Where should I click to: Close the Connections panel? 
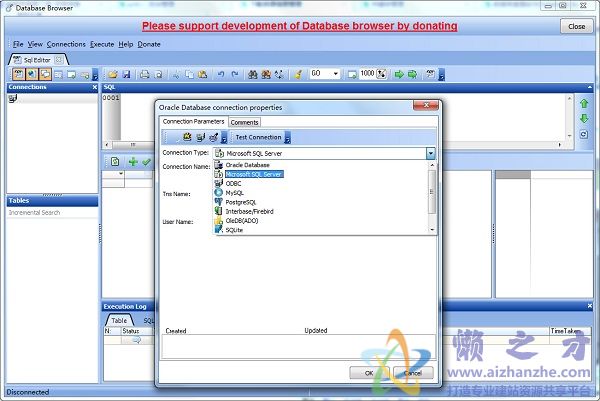click(95, 88)
